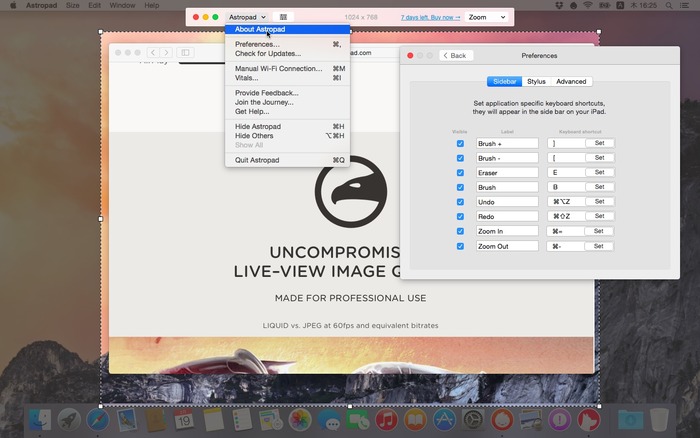Open Wi-Fi status in the menu bar

[588, 5]
